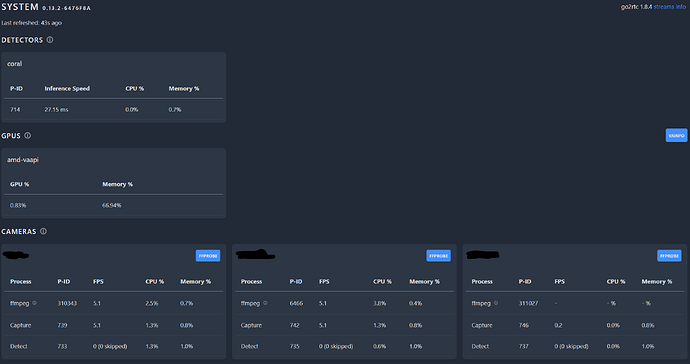This screenshot has height=364, width=690.
Task: Click info icon beside ffmpeg P-ID 6466
Action: coord(265,303)
